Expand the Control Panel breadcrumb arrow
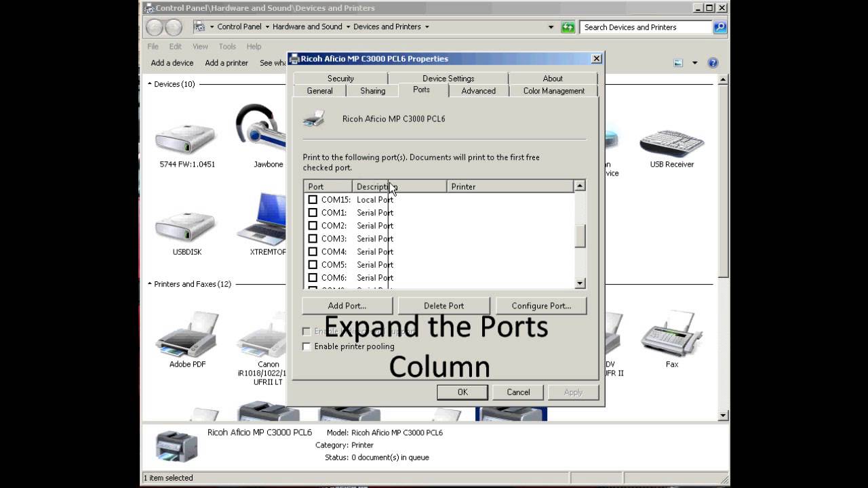 coord(267,27)
